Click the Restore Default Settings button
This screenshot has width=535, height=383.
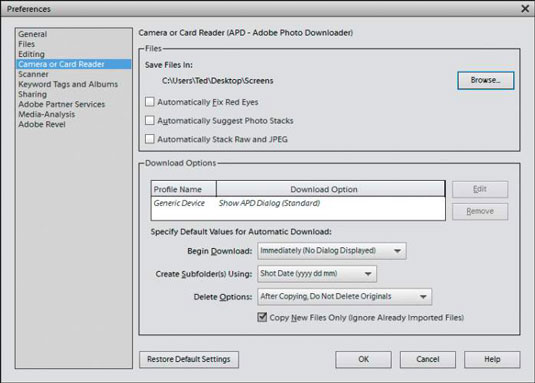click(x=189, y=359)
